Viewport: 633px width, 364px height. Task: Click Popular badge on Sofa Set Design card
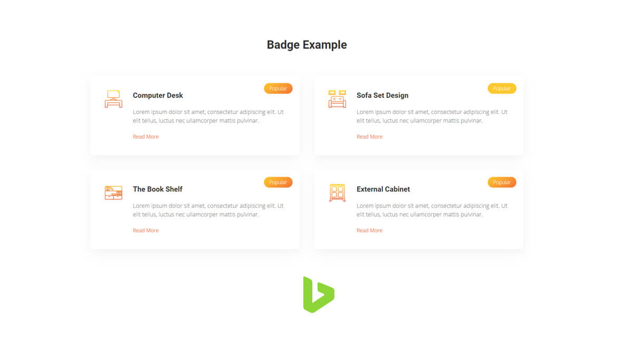[502, 89]
